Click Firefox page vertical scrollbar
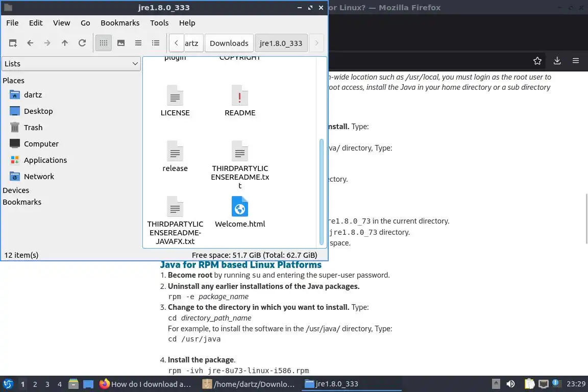588x392 pixels. (x=586, y=218)
